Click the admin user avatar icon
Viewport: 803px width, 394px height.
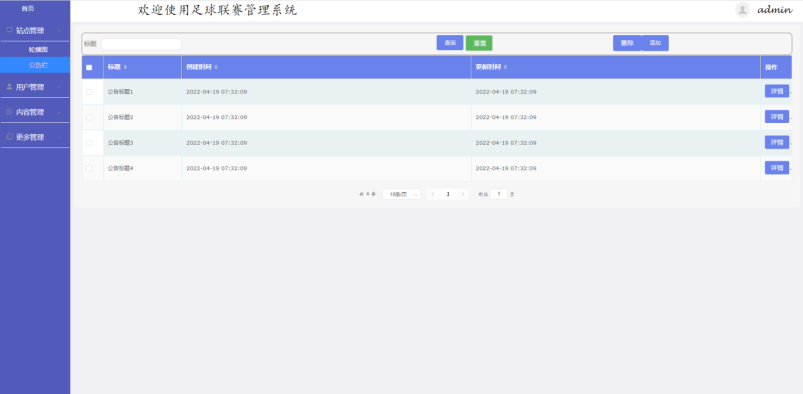tap(742, 10)
